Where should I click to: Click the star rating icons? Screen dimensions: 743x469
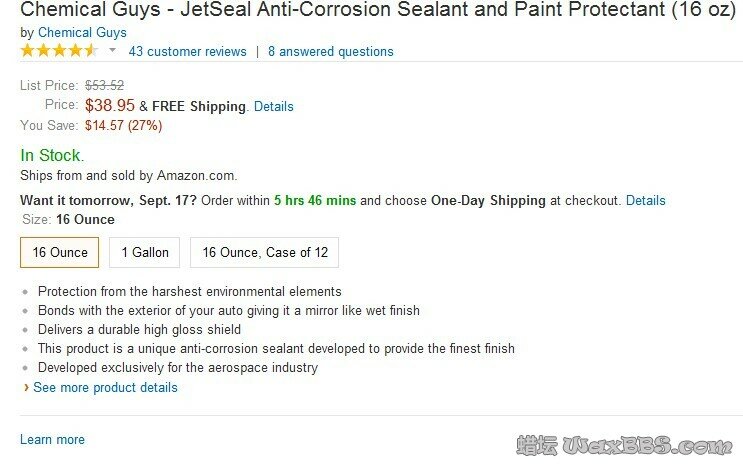59,51
